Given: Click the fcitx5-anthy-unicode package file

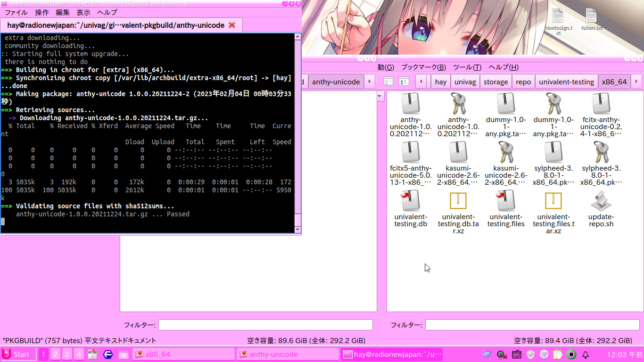Looking at the screenshot, I should pos(411,153).
